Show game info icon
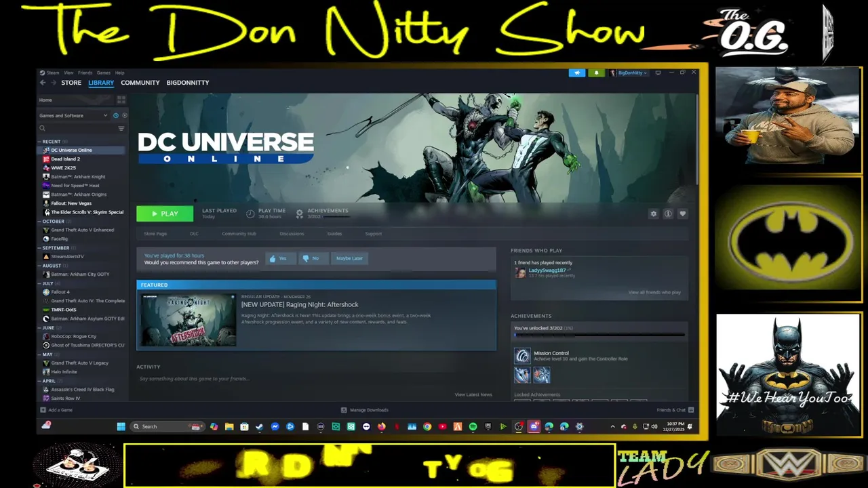Image resolution: width=868 pixels, height=488 pixels. tap(668, 213)
